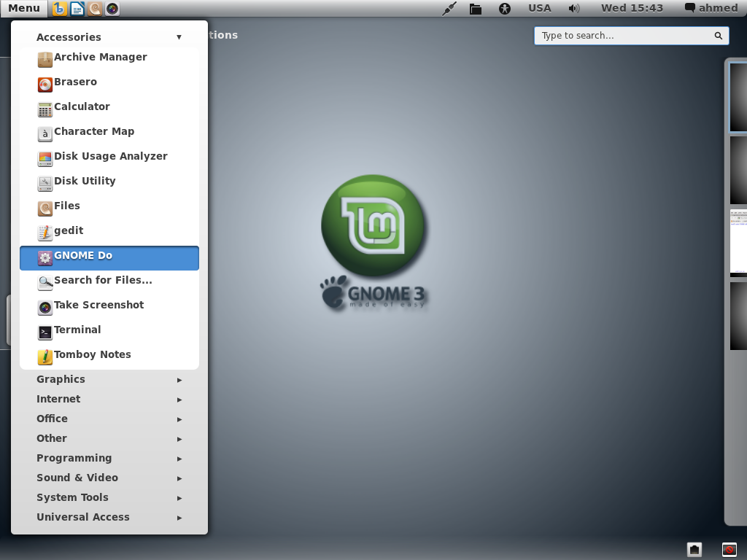Open USA keyboard layout indicator
Image resolution: width=747 pixels, height=560 pixels.
[539, 8]
